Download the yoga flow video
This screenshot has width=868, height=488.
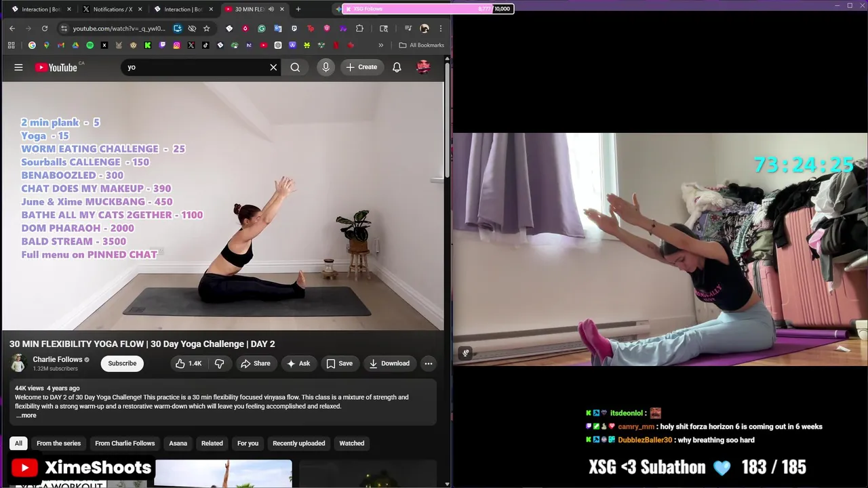pos(389,363)
